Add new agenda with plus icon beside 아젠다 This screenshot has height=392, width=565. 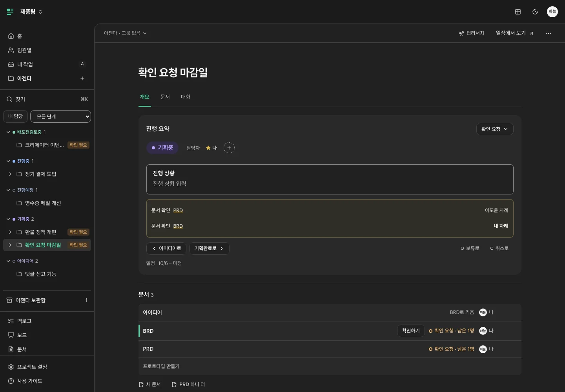tap(82, 78)
